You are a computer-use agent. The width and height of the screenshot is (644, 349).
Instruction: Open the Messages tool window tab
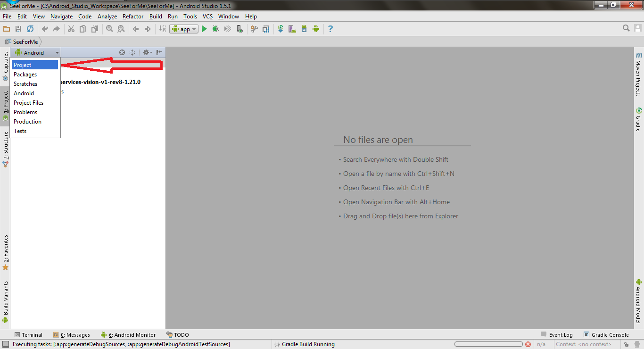coord(72,335)
